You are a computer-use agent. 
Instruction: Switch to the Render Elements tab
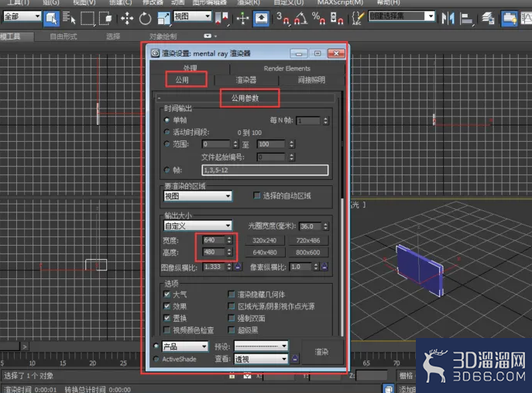click(287, 68)
